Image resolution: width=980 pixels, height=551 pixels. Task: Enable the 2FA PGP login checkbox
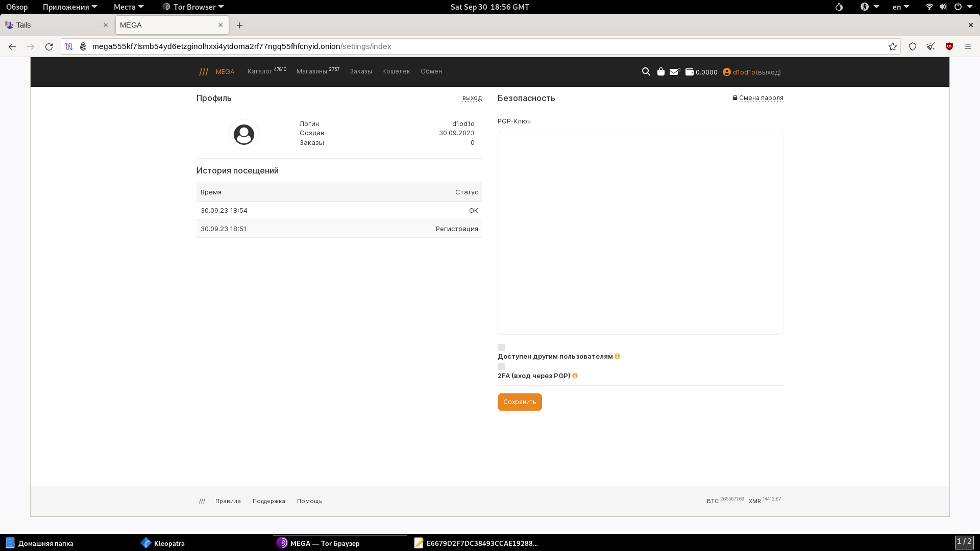501,366
